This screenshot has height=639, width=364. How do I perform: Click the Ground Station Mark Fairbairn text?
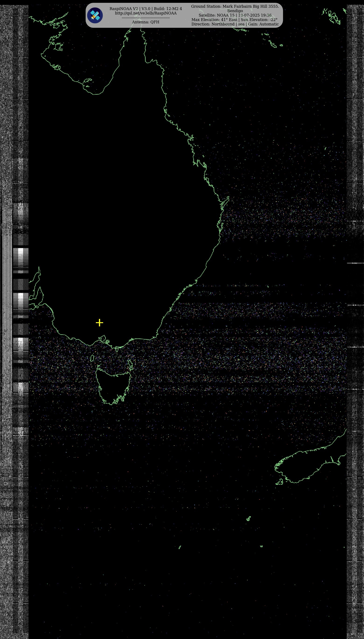[235, 6]
